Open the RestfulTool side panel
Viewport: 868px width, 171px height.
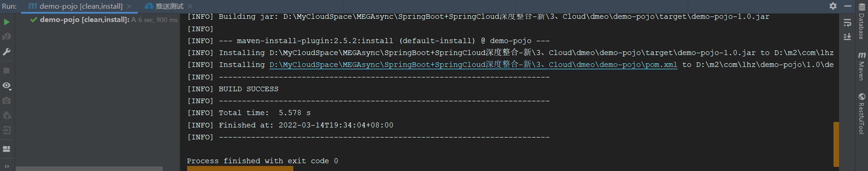click(x=862, y=113)
